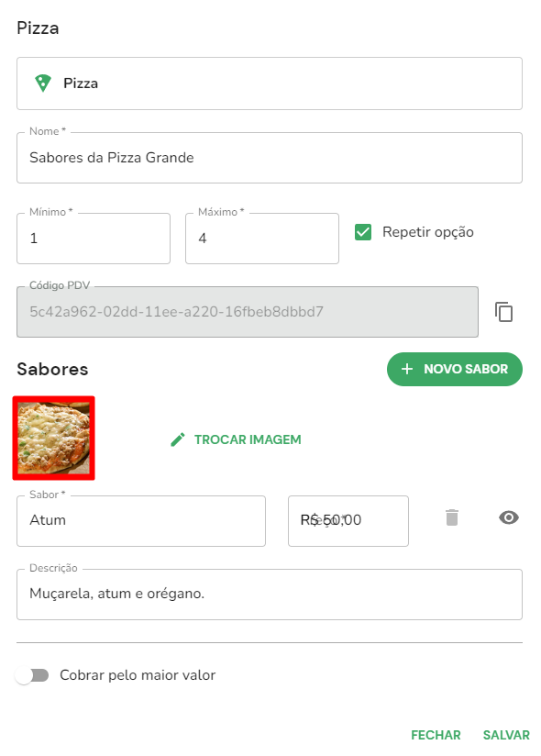Close the dialog with Fechar
The height and width of the screenshot is (756, 541).
436,735
